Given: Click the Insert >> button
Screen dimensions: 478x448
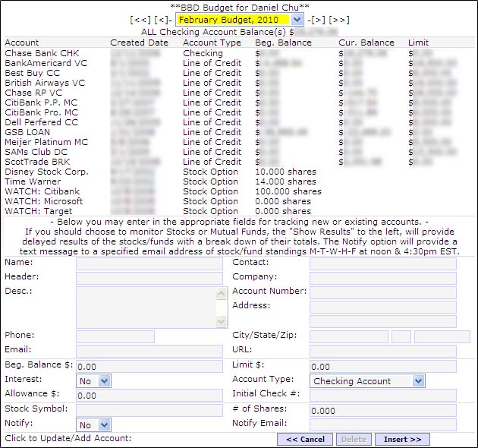Looking at the screenshot, I should 402,439.
